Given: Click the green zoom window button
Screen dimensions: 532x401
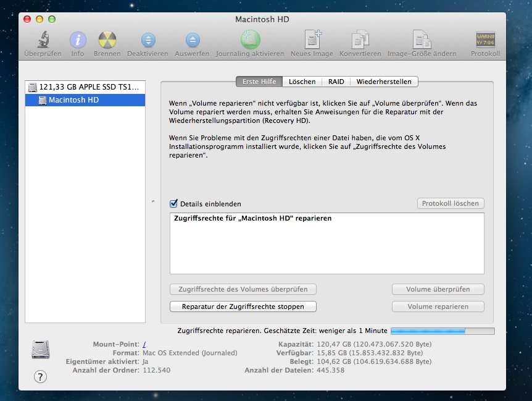Looking at the screenshot, I should point(52,19).
